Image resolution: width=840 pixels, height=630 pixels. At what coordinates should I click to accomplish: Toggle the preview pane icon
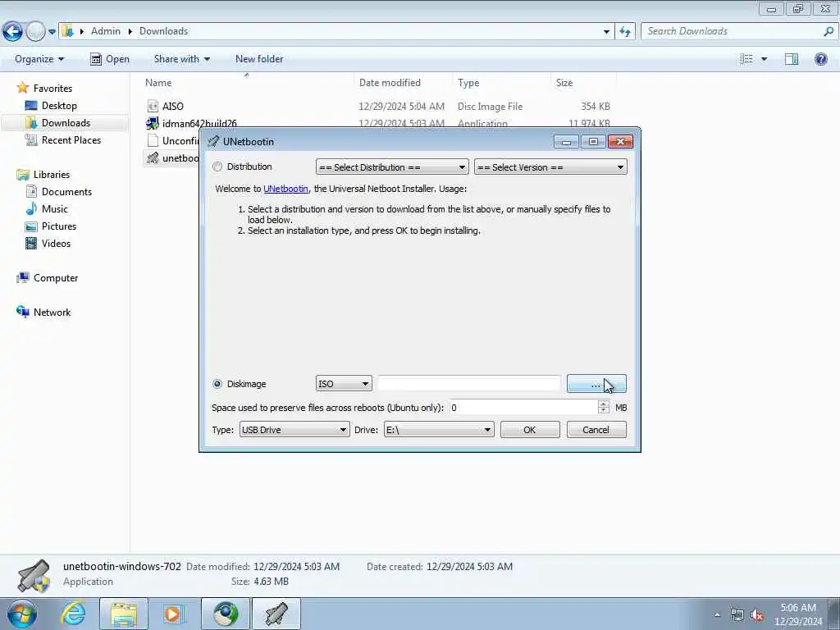click(792, 59)
